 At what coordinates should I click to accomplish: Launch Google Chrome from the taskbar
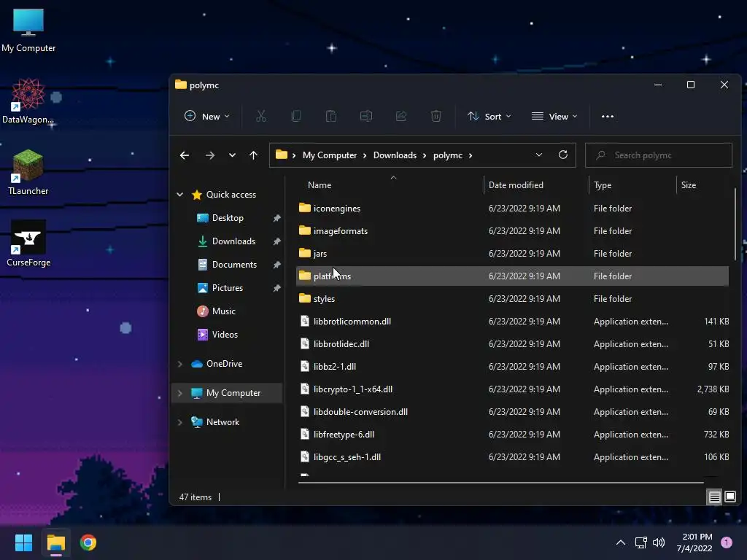pyautogui.click(x=88, y=542)
